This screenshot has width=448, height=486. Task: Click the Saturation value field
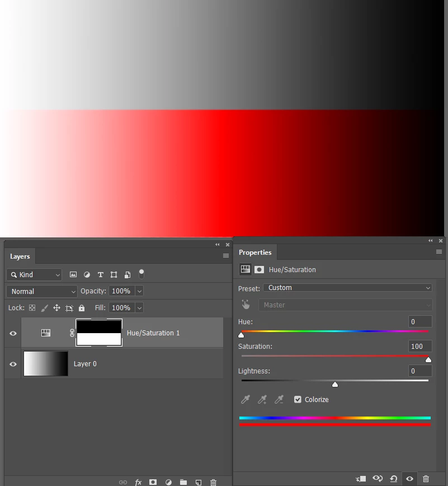pos(420,346)
